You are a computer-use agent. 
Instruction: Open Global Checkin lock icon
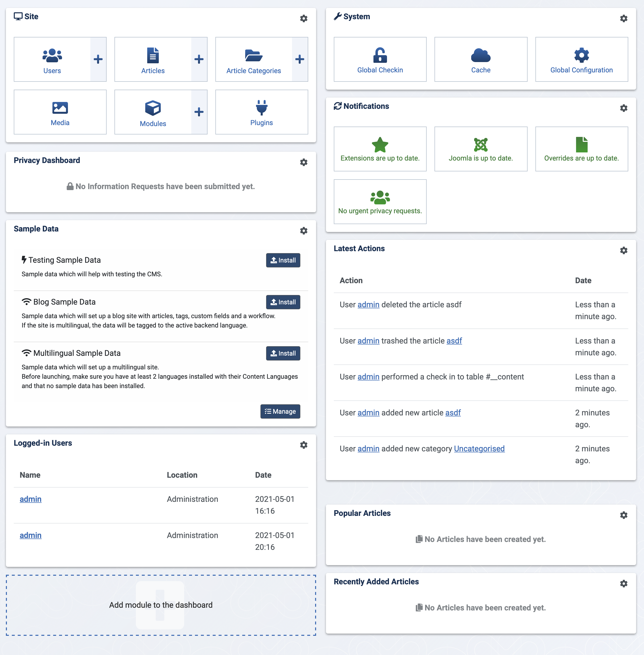click(x=380, y=60)
